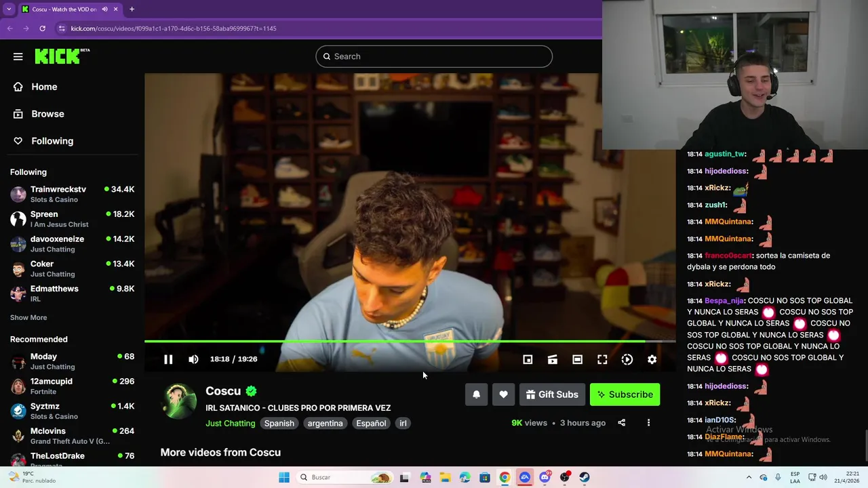The width and height of the screenshot is (868, 488).
Task: Open the Mclovins recommended channel
Action: point(72,436)
